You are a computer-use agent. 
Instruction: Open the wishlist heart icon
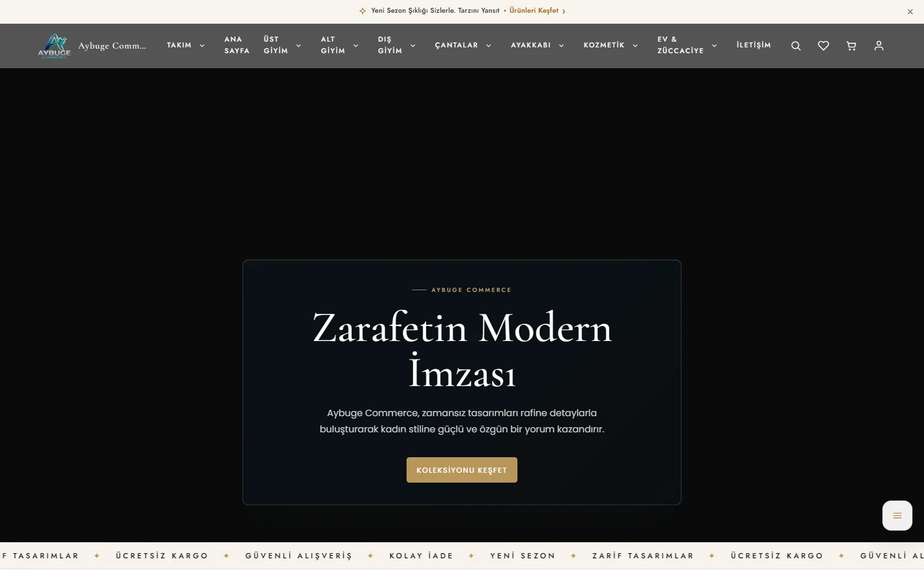(824, 46)
